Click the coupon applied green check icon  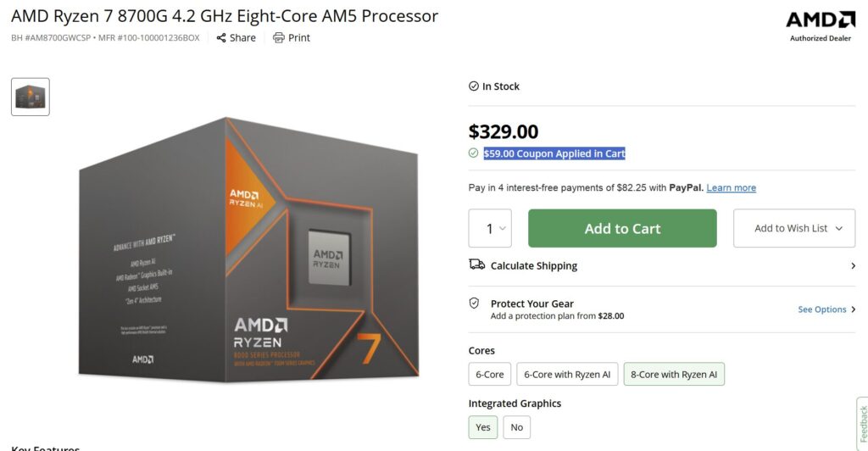click(x=473, y=153)
